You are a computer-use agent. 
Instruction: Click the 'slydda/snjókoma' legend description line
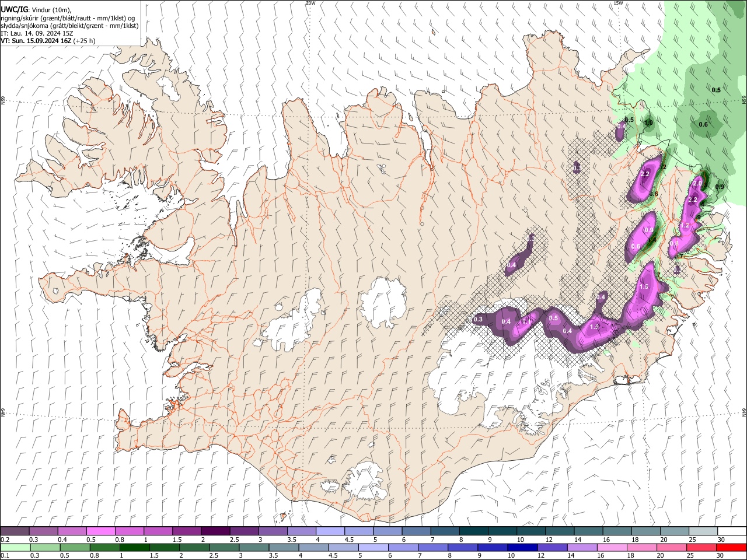[x=69, y=26]
